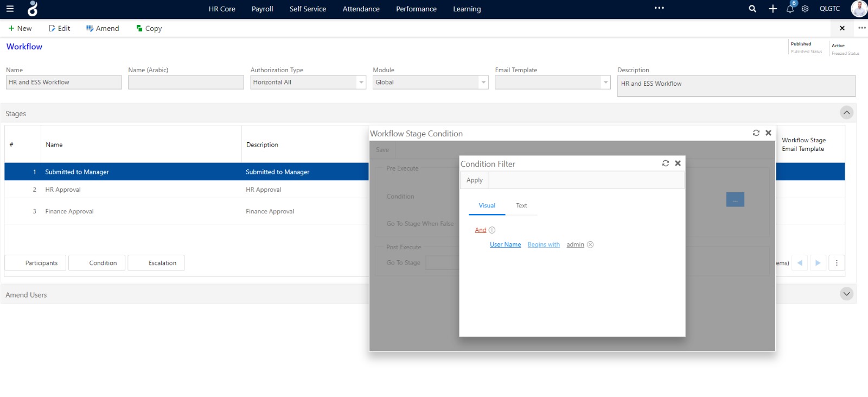
Task: Switch to the Text tab
Action: pyautogui.click(x=521, y=206)
